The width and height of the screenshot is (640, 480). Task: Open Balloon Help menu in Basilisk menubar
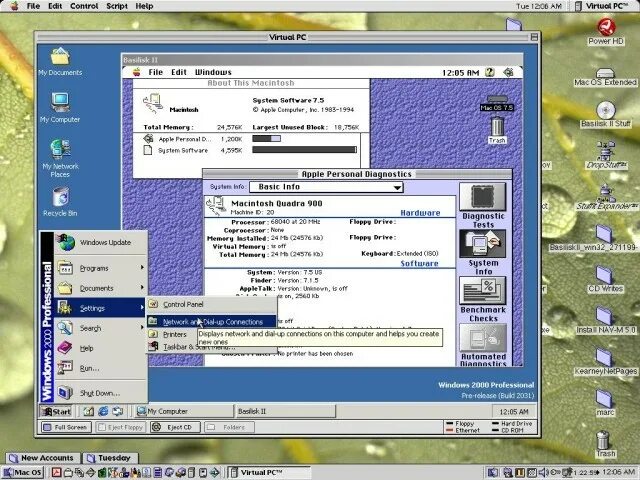489,72
